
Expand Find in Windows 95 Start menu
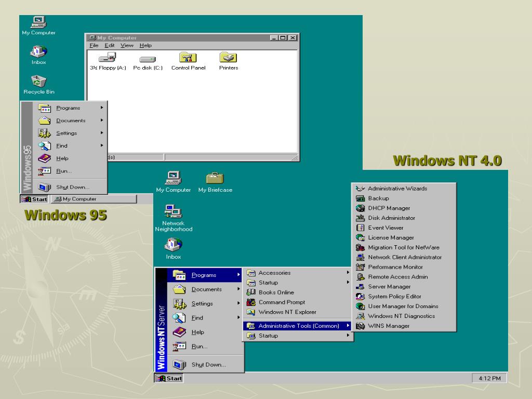click(70, 145)
